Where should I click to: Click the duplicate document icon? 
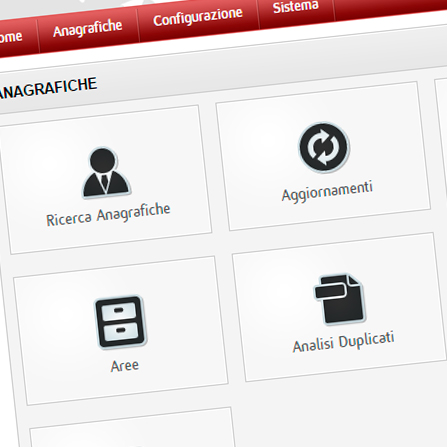tap(339, 299)
